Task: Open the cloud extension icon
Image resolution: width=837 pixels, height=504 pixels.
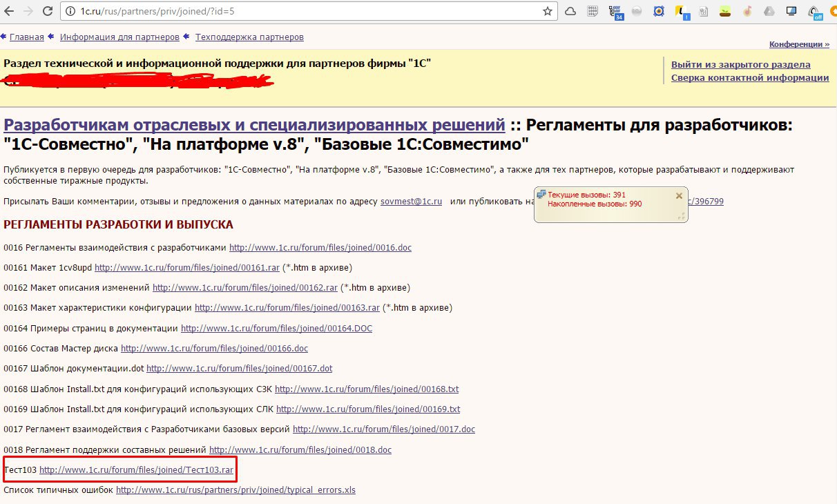Action: 570,11
